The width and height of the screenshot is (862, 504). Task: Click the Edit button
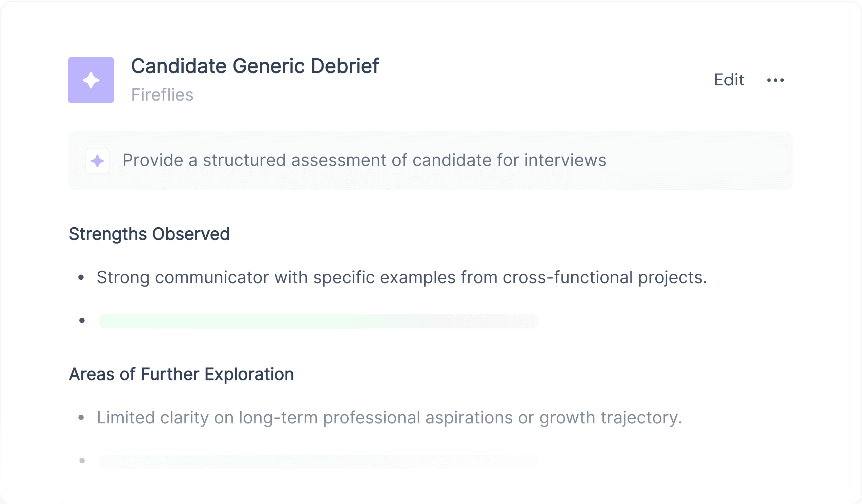point(729,80)
